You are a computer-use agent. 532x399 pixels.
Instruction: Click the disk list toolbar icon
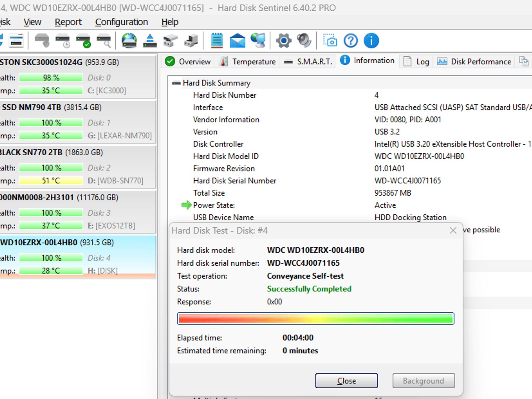click(16, 41)
